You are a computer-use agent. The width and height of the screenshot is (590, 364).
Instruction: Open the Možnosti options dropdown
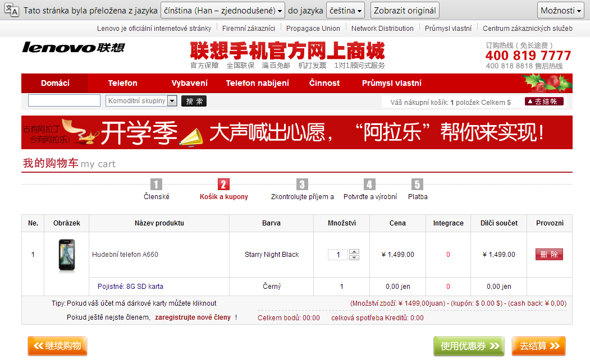click(x=561, y=11)
